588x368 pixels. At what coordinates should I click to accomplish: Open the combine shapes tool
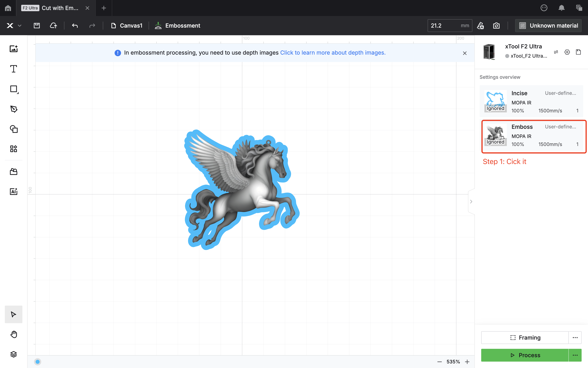click(x=14, y=129)
